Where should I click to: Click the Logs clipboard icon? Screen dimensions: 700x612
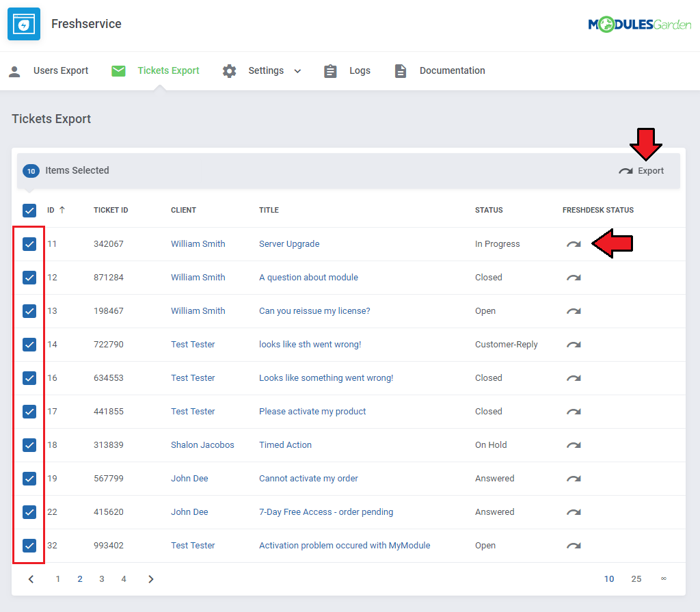pyautogui.click(x=330, y=71)
